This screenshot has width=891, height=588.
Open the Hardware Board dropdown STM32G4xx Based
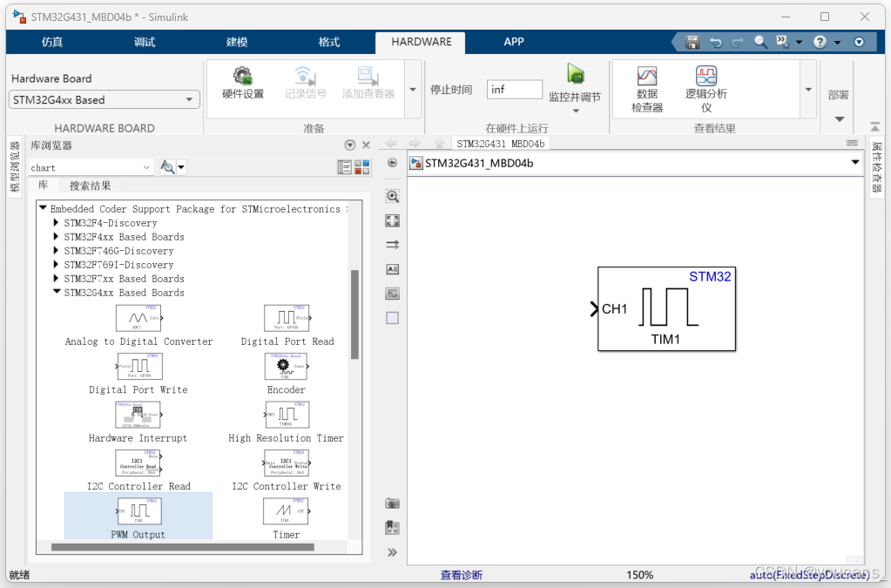point(105,100)
